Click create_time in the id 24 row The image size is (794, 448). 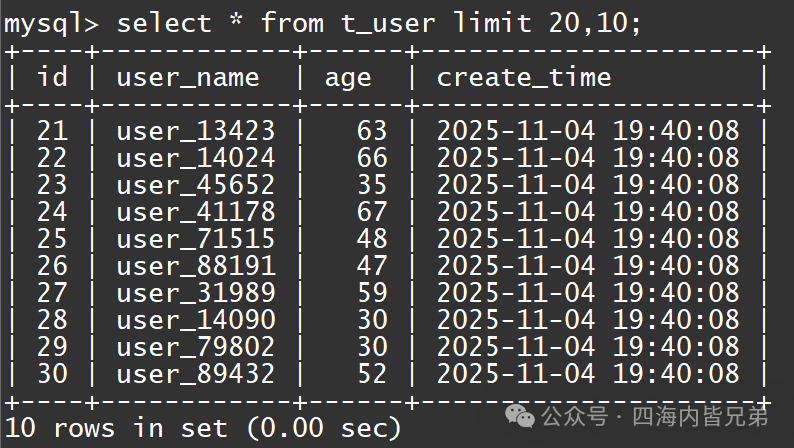point(588,212)
